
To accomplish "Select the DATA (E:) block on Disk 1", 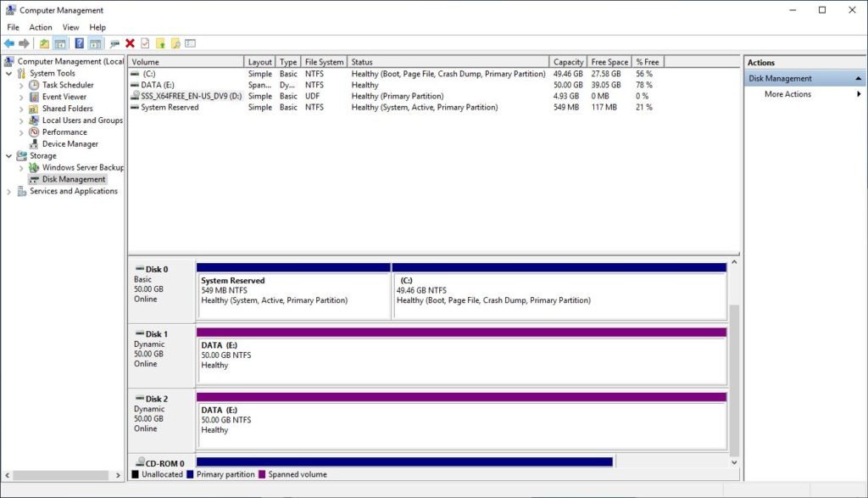I will [x=461, y=356].
